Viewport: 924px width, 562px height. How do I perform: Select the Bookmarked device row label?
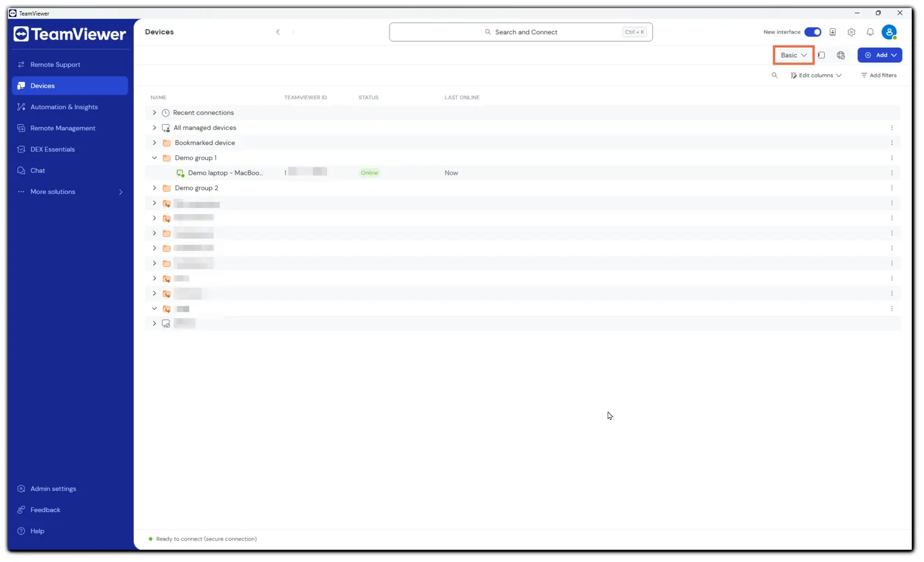point(205,143)
